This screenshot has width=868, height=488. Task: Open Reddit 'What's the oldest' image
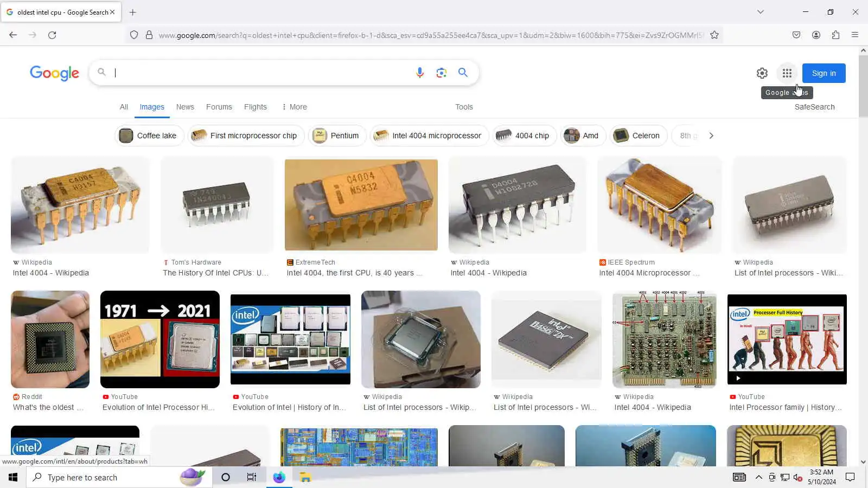50,339
